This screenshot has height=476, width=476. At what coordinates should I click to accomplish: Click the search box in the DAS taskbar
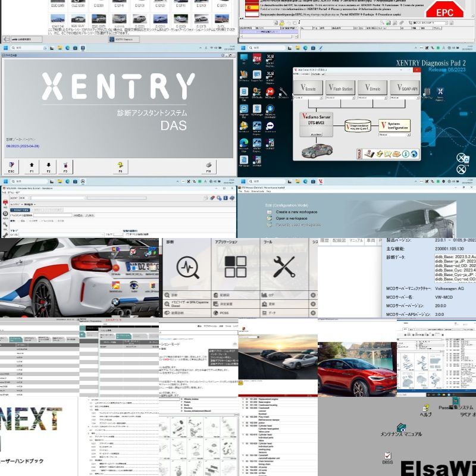click(29, 48)
